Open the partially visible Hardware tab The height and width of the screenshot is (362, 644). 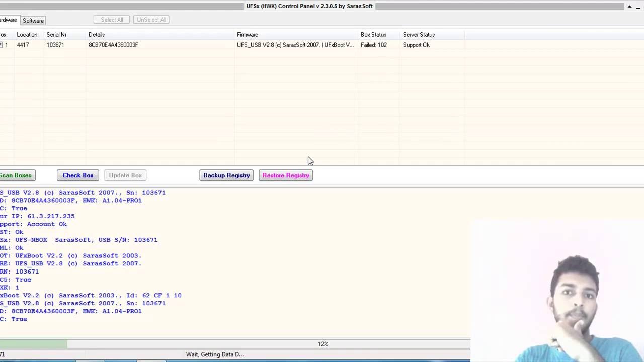tap(9, 20)
